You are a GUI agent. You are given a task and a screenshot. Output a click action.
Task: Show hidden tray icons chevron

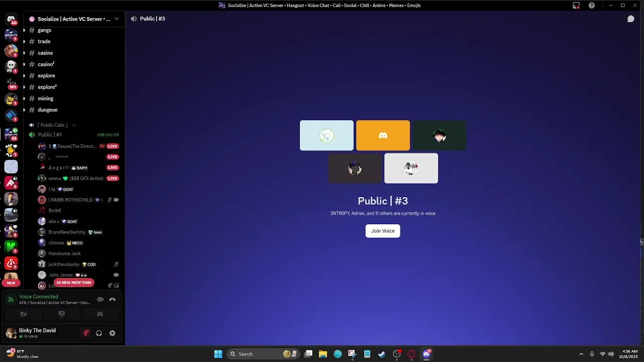pyautogui.click(x=581, y=354)
